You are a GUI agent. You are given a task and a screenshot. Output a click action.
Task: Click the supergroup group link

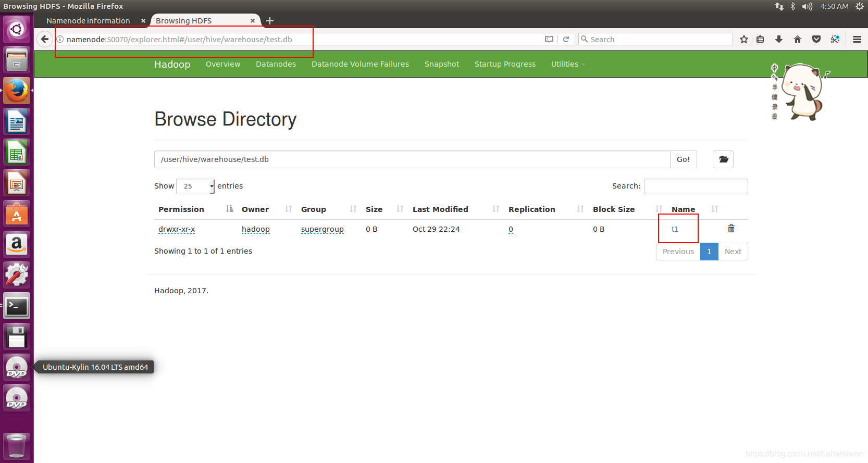coord(323,229)
